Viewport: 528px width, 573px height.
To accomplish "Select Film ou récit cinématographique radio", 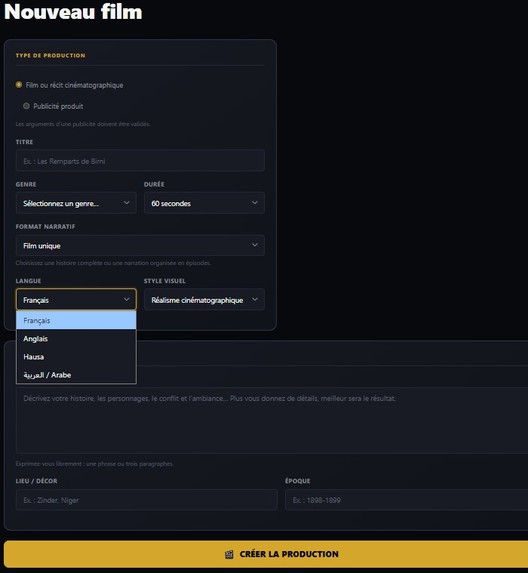I will (x=19, y=85).
